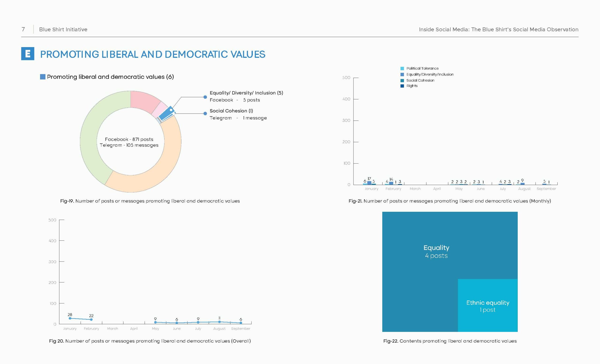Click 'Facebook - 5 posts' callout text
Screen dimensions: 600x364
pos(235,100)
